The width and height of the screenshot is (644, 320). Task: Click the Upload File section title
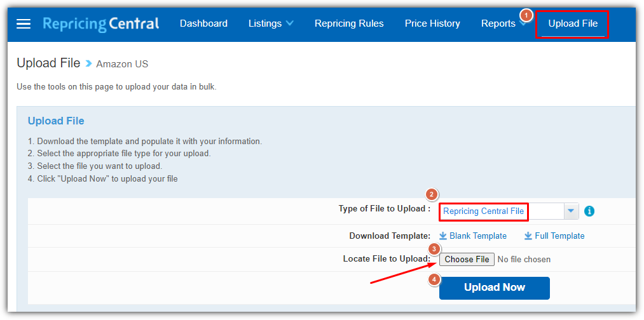[x=56, y=121]
